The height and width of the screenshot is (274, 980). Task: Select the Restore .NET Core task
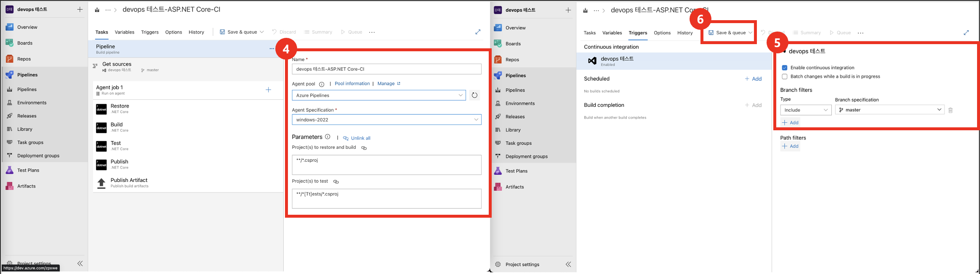point(188,109)
